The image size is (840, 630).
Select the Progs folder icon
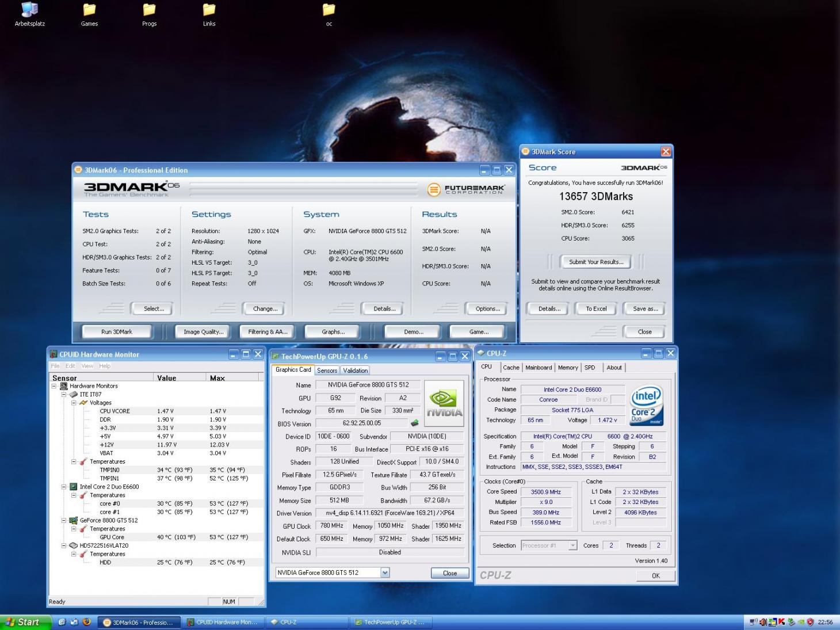(149, 10)
